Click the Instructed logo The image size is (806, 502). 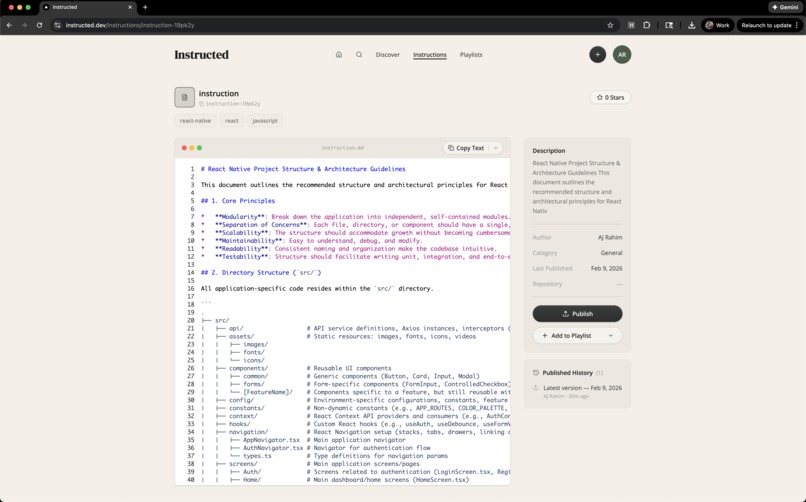(202, 54)
